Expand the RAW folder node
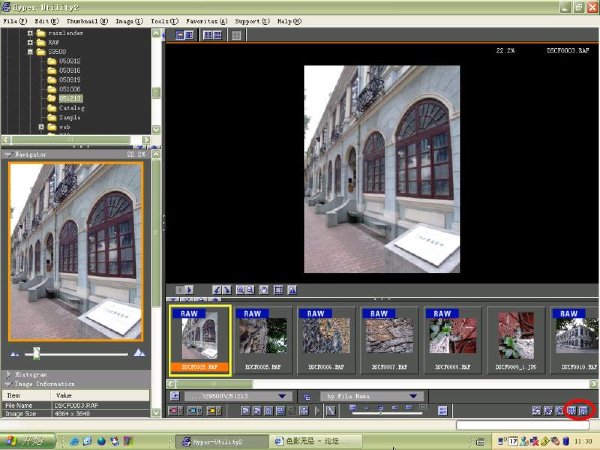This screenshot has height=450, width=600. [x=30, y=42]
